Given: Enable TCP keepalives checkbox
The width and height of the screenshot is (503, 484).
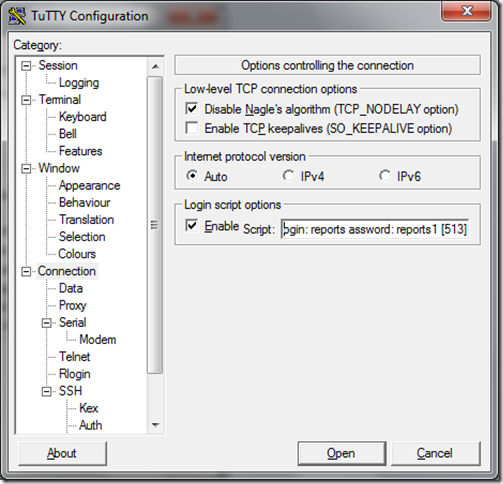Looking at the screenshot, I should point(192,128).
